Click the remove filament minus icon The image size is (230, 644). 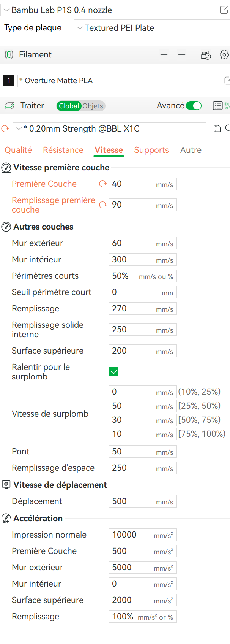click(x=182, y=55)
